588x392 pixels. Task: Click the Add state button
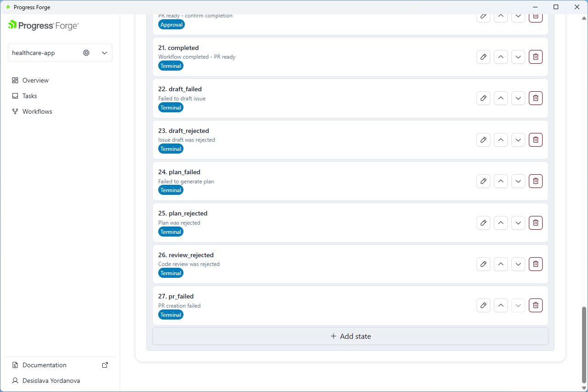[350, 336]
